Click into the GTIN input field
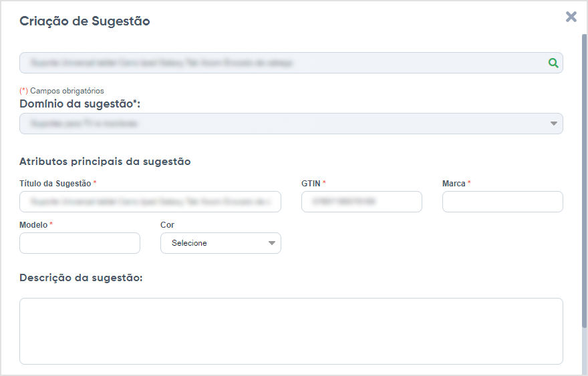 coord(361,202)
